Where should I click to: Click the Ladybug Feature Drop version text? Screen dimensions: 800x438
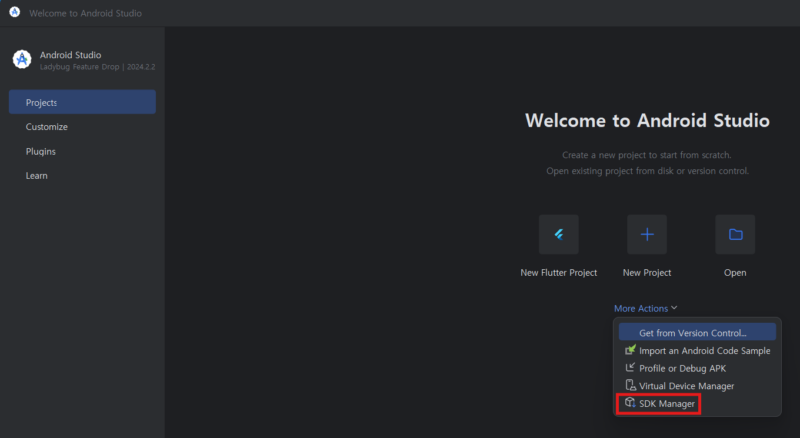[x=97, y=67]
